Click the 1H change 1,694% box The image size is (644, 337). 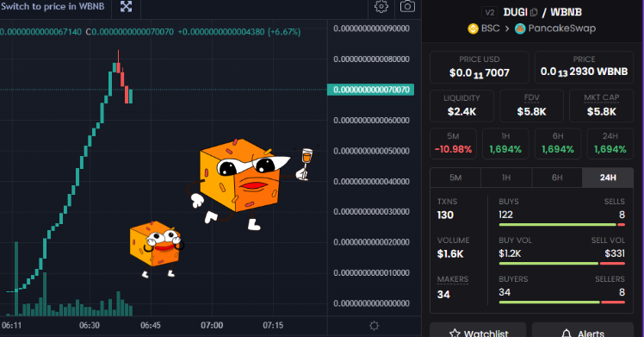(x=505, y=143)
